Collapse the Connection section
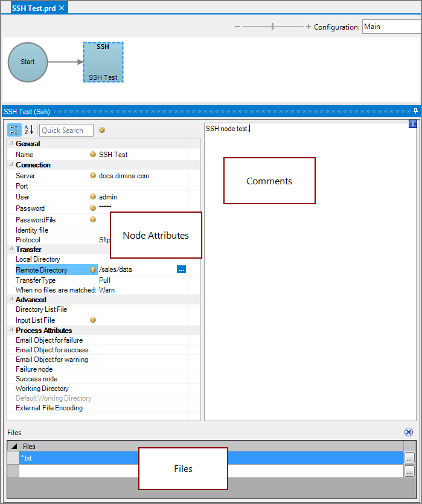The height and width of the screenshot is (504, 422). (11, 165)
